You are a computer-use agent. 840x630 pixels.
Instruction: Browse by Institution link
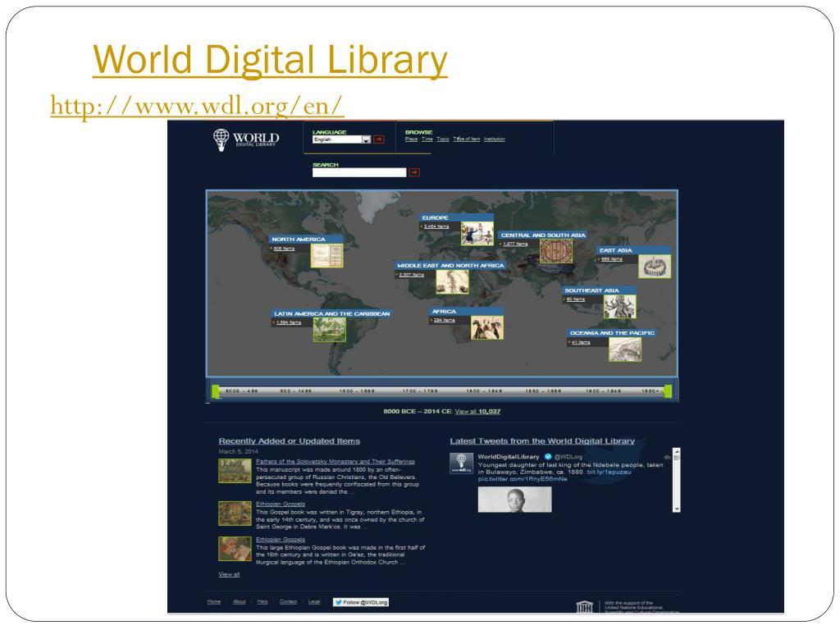point(495,139)
